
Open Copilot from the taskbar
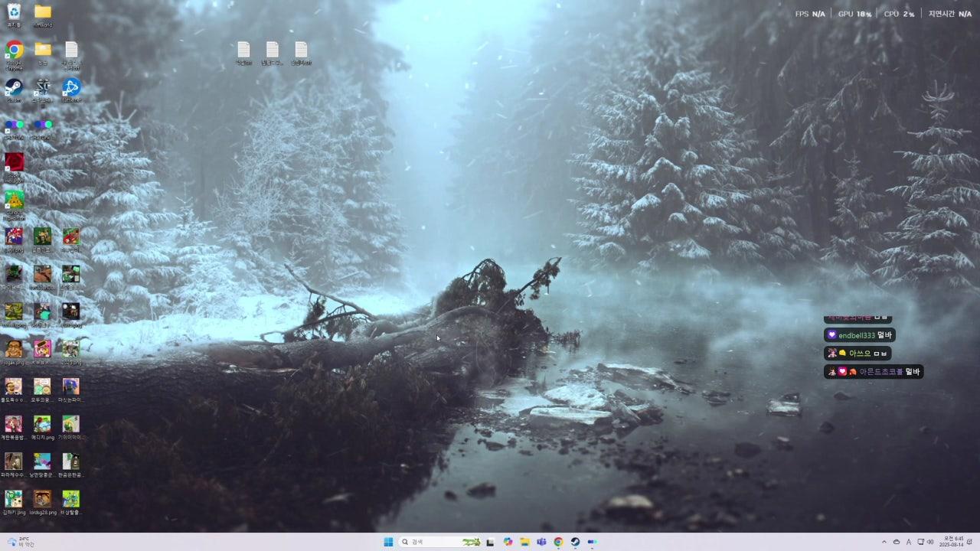(x=508, y=542)
